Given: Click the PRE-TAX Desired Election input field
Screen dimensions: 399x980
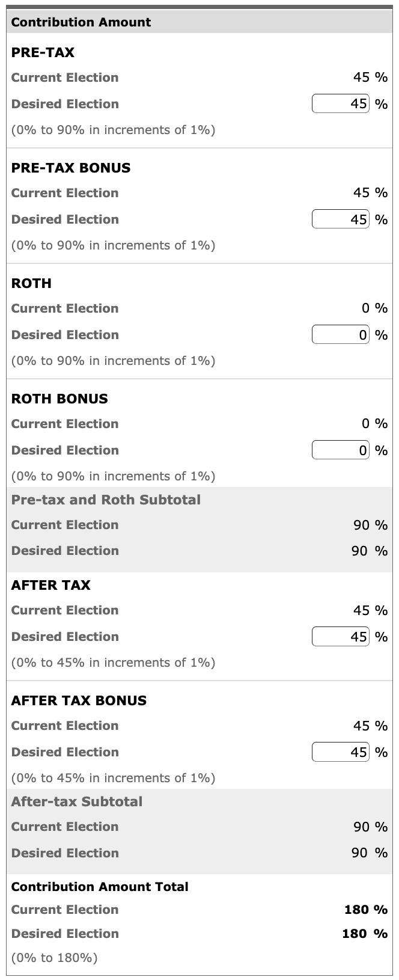Looking at the screenshot, I should [340, 103].
